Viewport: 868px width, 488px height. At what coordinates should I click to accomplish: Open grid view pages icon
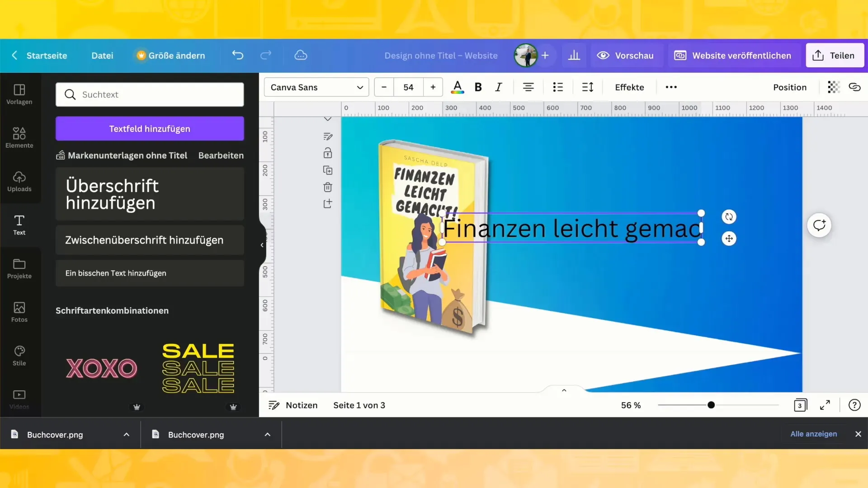(x=800, y=405)
